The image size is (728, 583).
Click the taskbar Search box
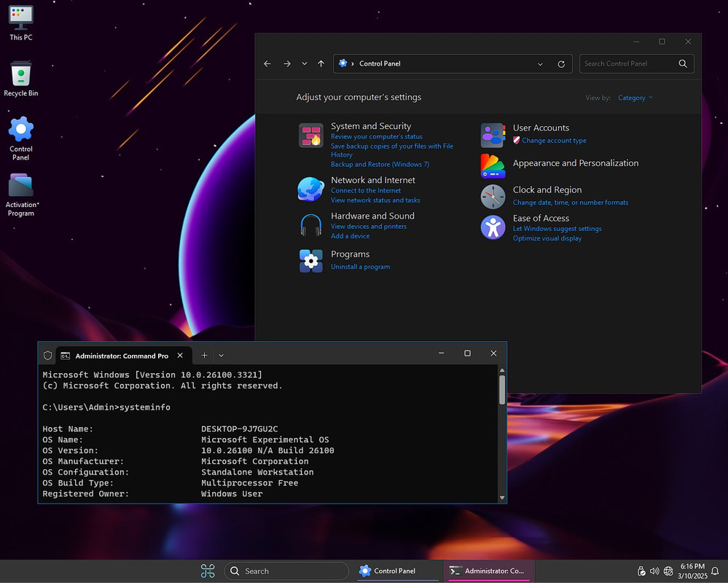click(286, 571)
